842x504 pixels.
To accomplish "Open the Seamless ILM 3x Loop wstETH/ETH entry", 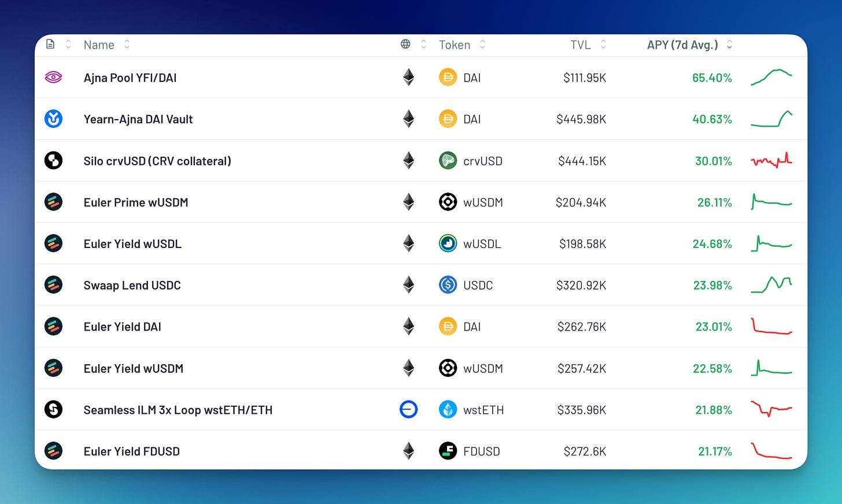I will pyautogui.click(x=421, y=410).
